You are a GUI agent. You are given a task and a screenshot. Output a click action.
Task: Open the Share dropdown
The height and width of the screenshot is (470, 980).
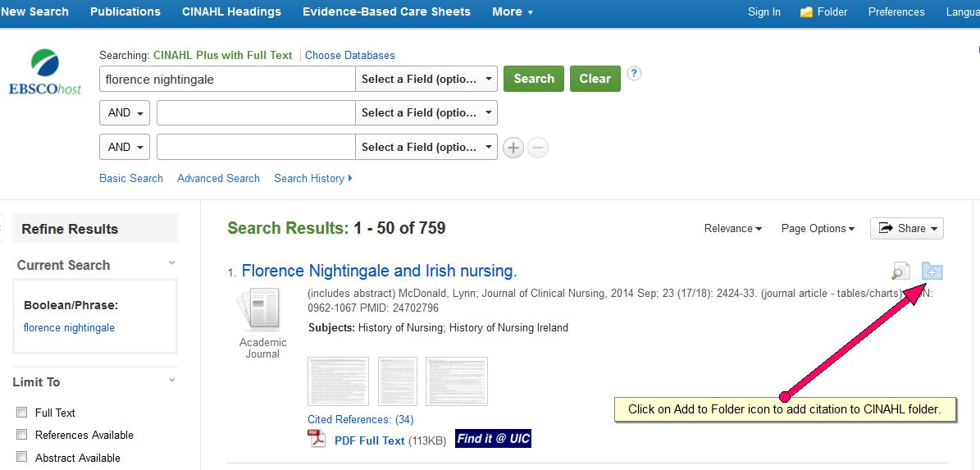[x=907, y=229]
